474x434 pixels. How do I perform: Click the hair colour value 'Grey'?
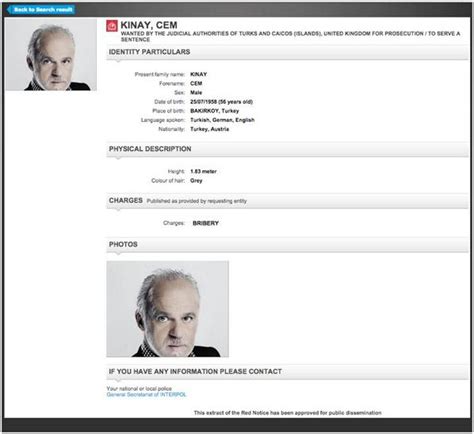(196, 181)
